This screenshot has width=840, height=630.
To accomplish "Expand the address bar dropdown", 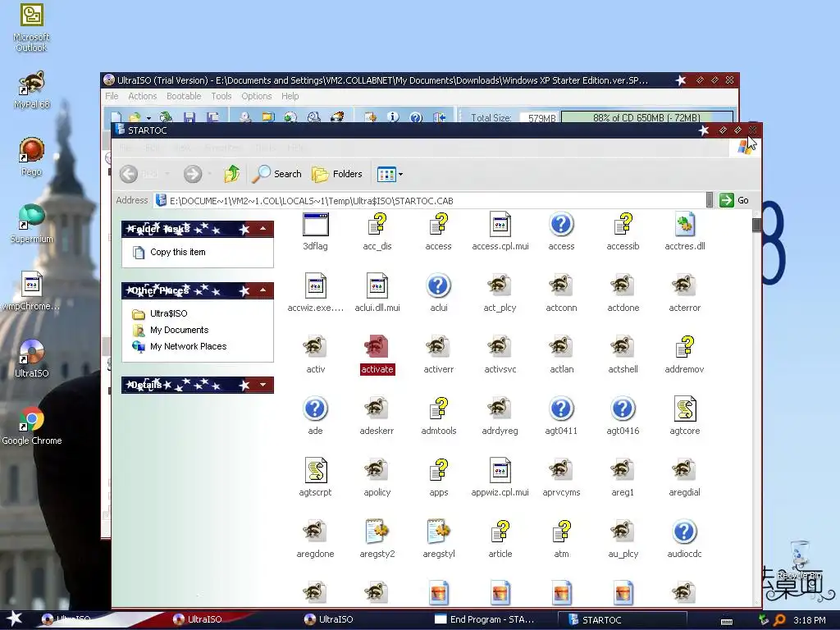I will pyautogui.click(x=710, y=200).
